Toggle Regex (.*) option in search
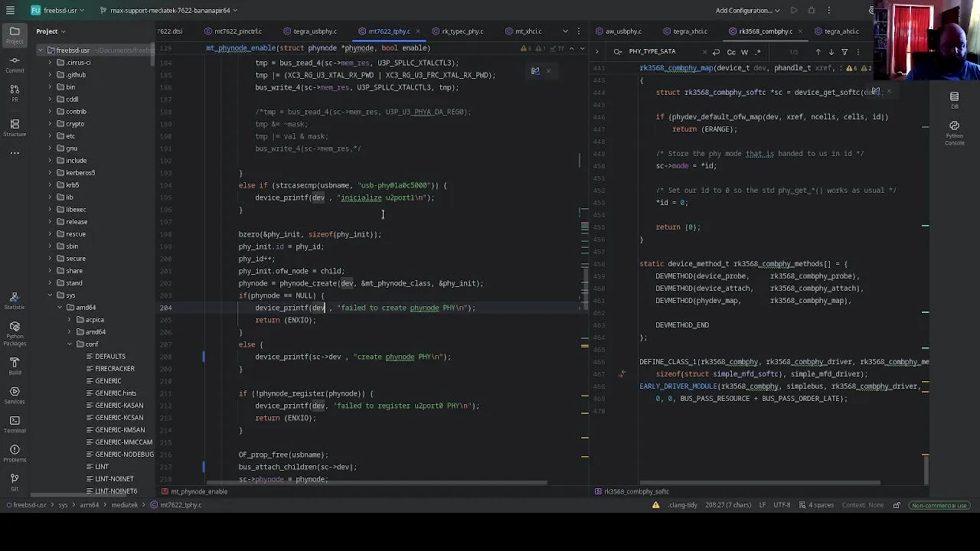This screenshot has height=551, width=980. [x=758, y=52]
